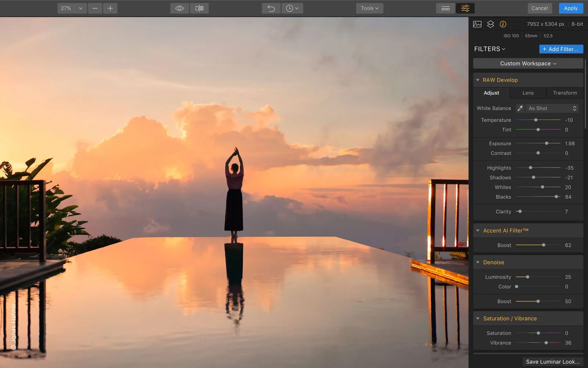Open the 27% zoom level dropdown
588x368 pixels.
click(72, 8)
